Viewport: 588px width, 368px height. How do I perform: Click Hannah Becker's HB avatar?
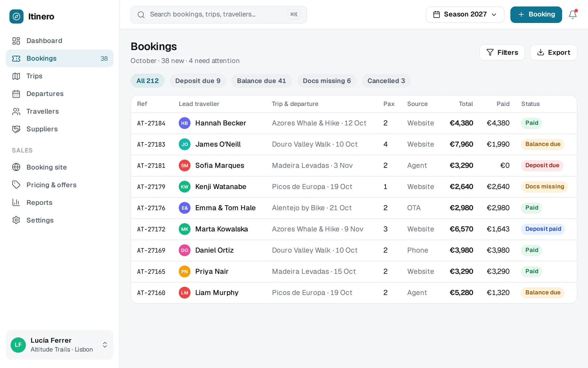[x=185, y=123]
